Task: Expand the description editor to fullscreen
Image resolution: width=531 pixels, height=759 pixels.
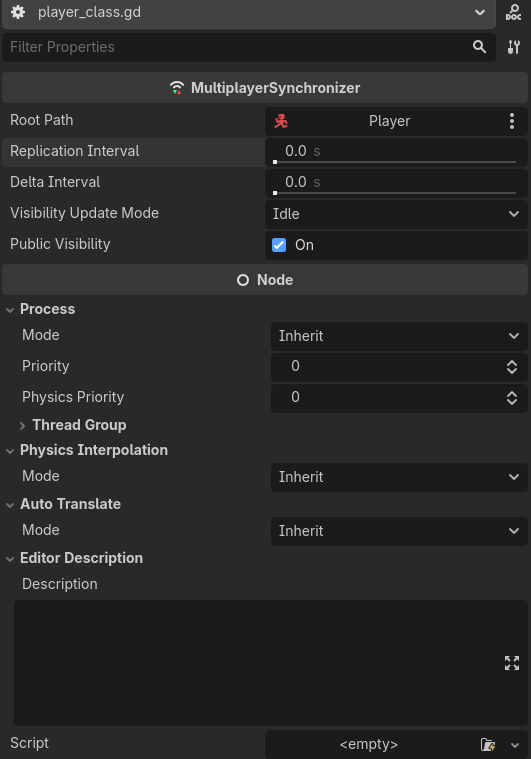Action: (512, 663)
